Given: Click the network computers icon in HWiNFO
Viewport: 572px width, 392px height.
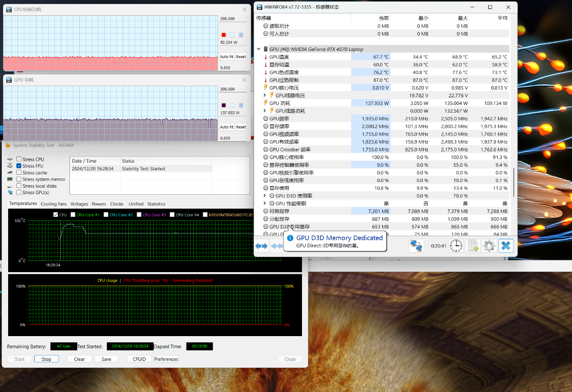Looking at the screenshot, I should (x=416, y=246).
